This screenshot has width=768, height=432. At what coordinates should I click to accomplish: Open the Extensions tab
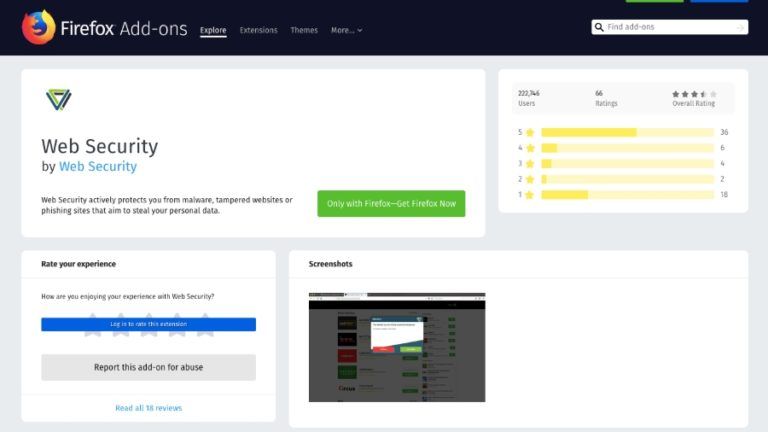(x=259, y=30)
